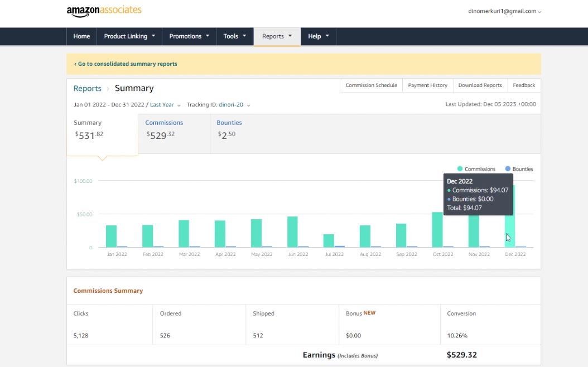
Task: Open the Reports menu
Action: [277, 36]
